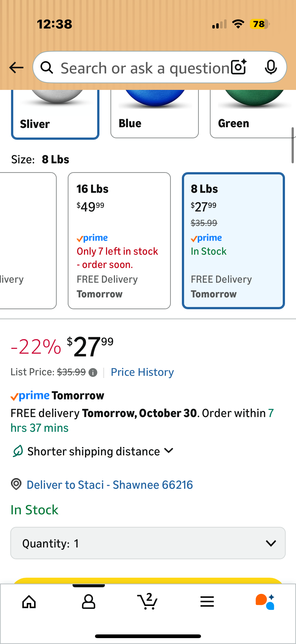This screenshot has height=644, width=296.
Task: Tap the camera lens search icon
Action: [x=239, y=67]
